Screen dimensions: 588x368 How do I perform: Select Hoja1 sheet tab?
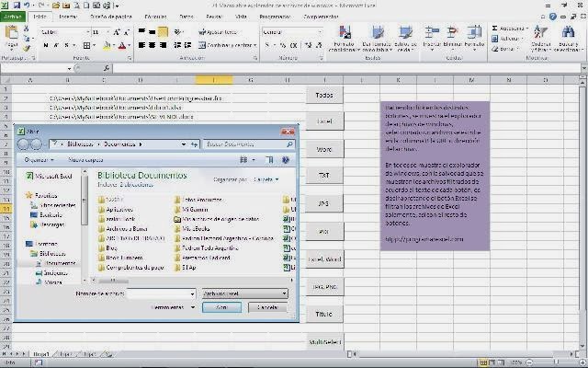point(41,354)
